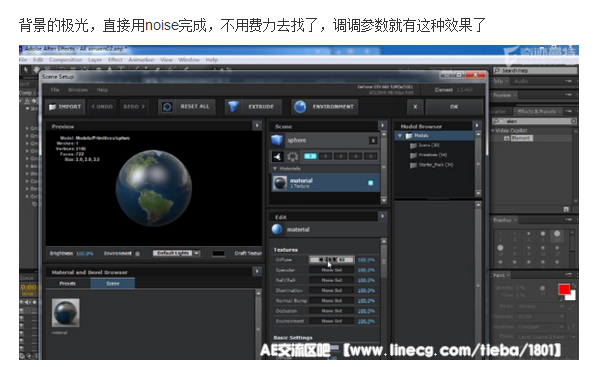Select the Primitives folder row in Model Browser
Image resolution: width=596 pixels, height=367 pixels.
point(436,155)
